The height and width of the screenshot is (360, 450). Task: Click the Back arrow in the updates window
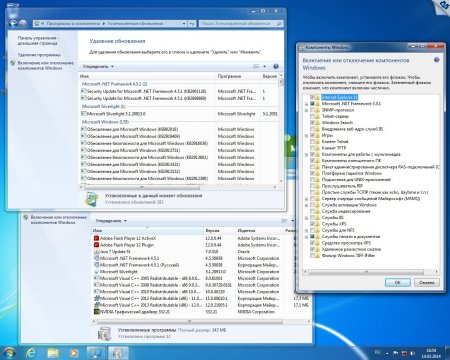13,23
